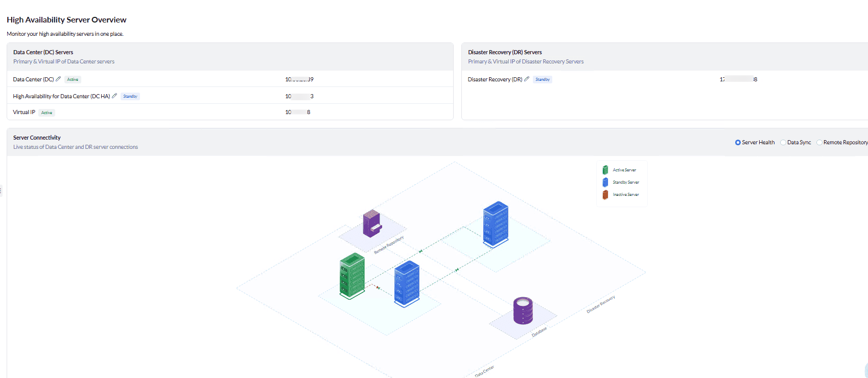The width and height of the screenshot is (868, 378).
Task: Click the Active badge beside Virtual IP
Action: pyautogui.click(x=46, y=113)
